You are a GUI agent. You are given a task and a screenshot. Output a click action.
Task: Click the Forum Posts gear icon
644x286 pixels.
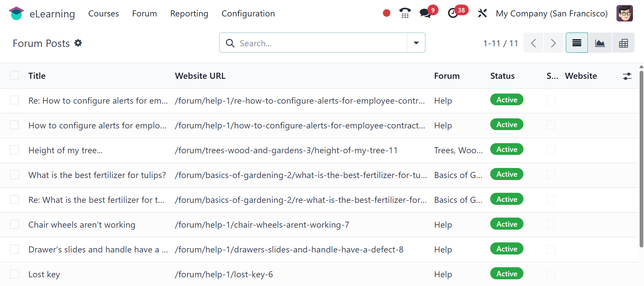click(78, 43)
